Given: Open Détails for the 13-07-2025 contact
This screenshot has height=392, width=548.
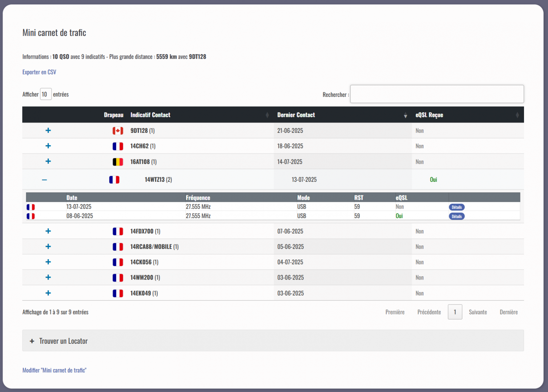Looking at the screenshot, I should [456, 207].
